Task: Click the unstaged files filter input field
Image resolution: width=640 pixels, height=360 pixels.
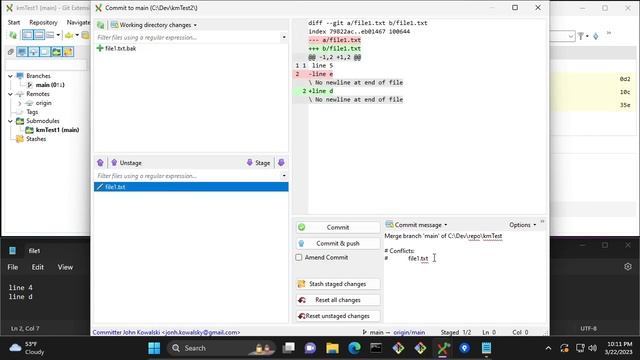Action: pyautogui.click(x=188, y=37)
